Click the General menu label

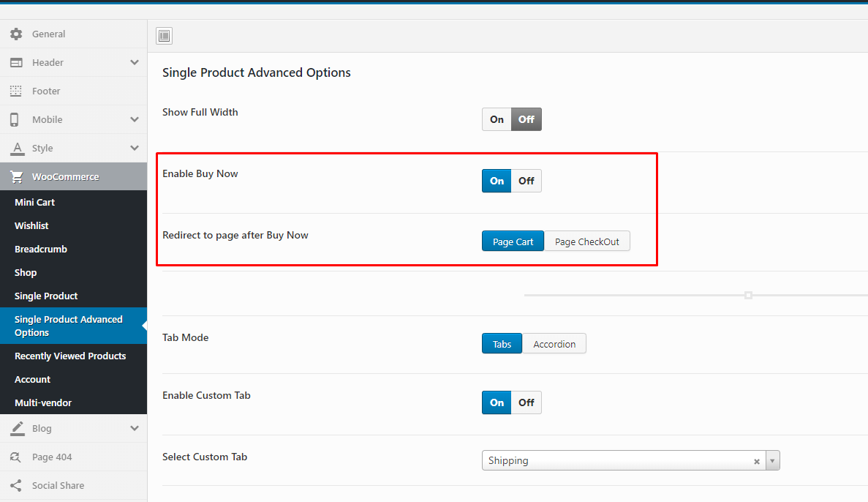(49, 34)
